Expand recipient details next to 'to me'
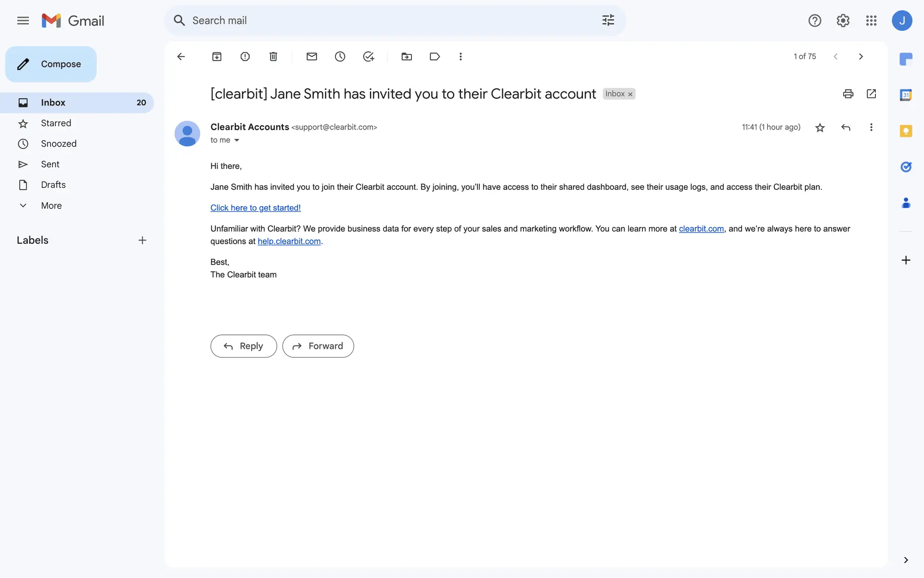924x578 pixels. point(237,140)
